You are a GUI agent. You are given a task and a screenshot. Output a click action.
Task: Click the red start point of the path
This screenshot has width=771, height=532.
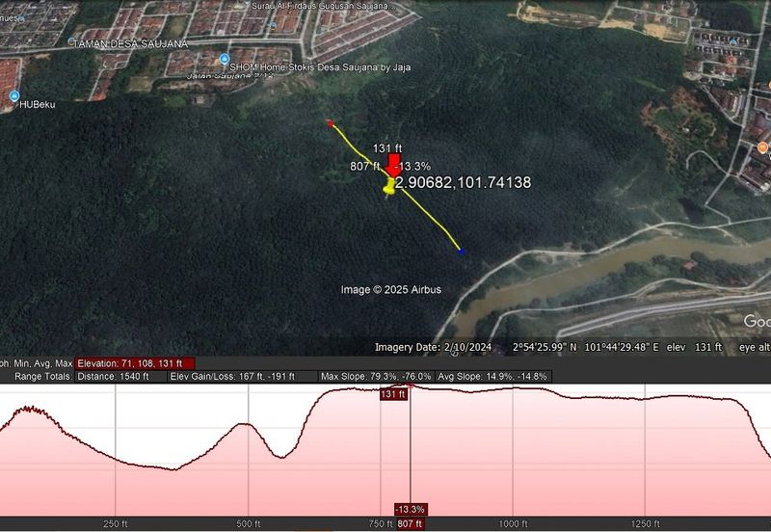pos(331,123)
